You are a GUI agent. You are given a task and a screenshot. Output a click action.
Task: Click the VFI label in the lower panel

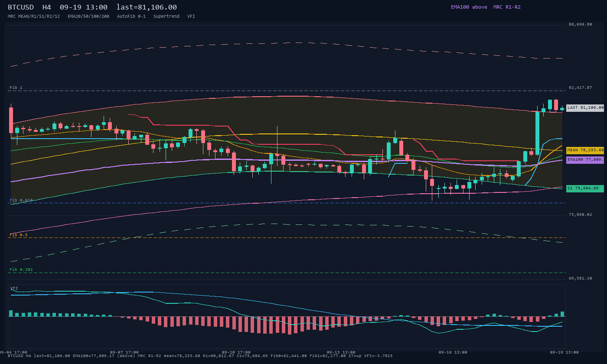14,288
